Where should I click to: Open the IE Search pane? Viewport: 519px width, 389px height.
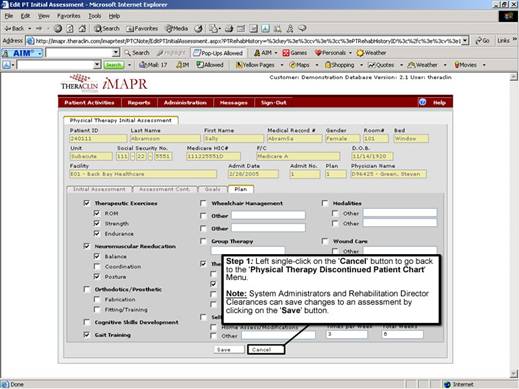tap(107, 29)
